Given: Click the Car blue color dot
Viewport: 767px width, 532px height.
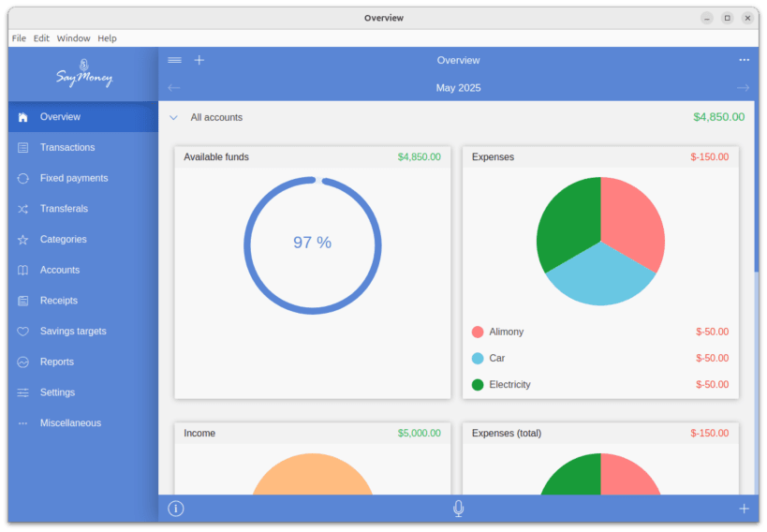Looking at the screenshot, I should click(478, 359).
